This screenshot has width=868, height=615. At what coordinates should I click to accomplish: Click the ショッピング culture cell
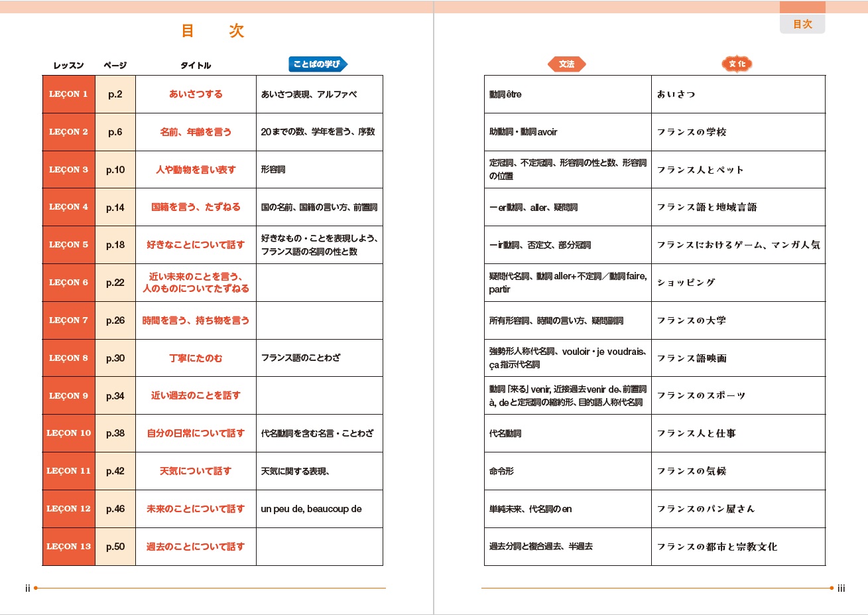pos(686,283)
